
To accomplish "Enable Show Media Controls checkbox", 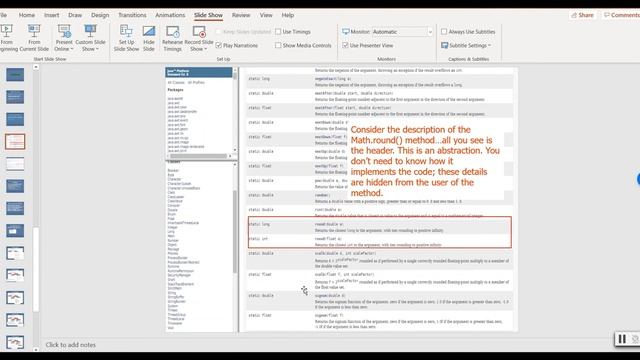I will point(278,45).
